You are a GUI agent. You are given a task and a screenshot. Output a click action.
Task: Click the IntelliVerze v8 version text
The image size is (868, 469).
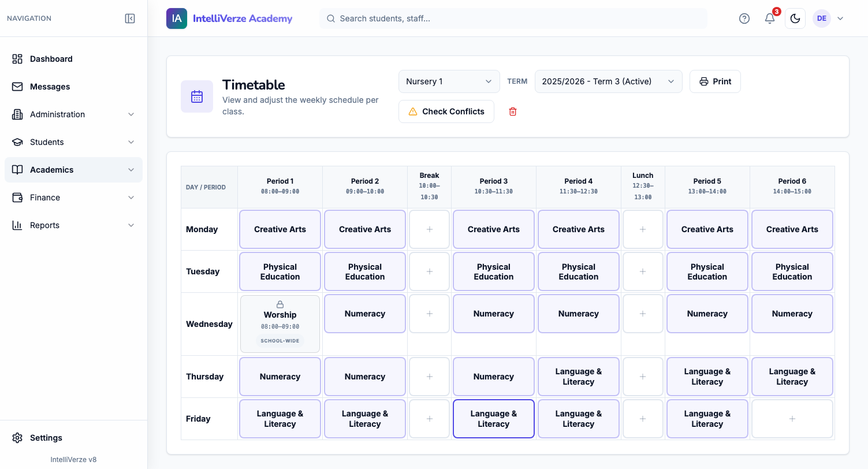(x=73, y=460)
